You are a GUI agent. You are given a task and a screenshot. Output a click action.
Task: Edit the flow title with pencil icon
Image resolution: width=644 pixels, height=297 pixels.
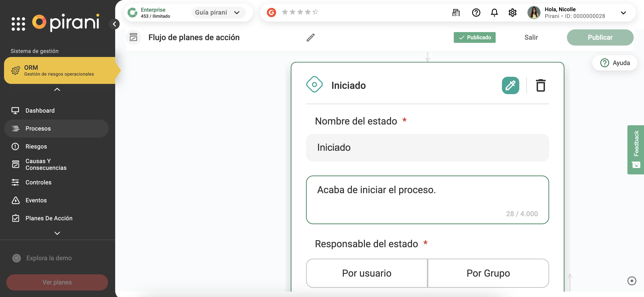click(x=310, y=37)
